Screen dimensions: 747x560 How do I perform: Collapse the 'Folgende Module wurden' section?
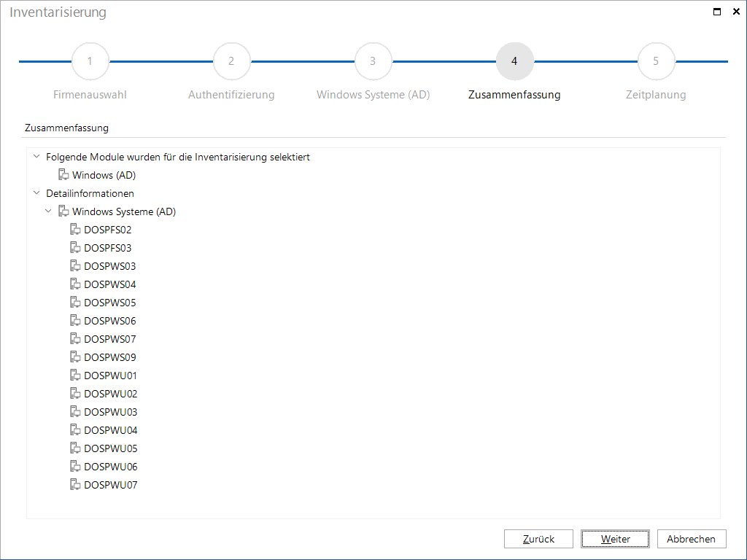click(36, 156)
